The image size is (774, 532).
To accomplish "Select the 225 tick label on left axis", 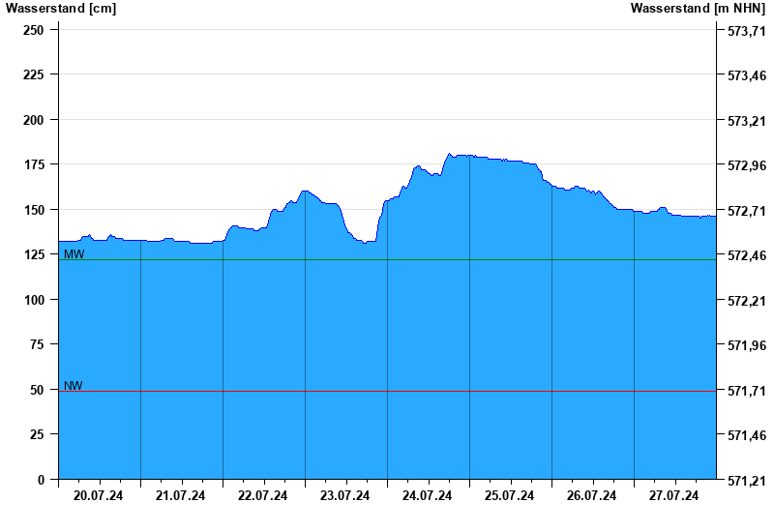I will [34, 75].
